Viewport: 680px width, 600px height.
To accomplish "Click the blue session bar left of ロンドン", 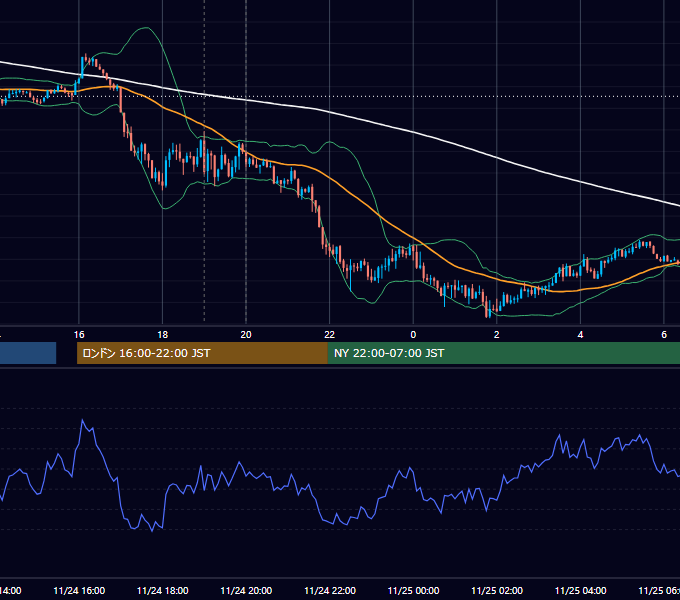I will [28, 353].
